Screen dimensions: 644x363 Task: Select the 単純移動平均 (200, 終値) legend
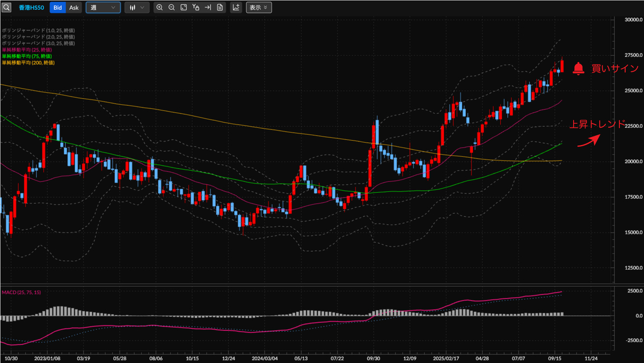[x=27, y=63]
